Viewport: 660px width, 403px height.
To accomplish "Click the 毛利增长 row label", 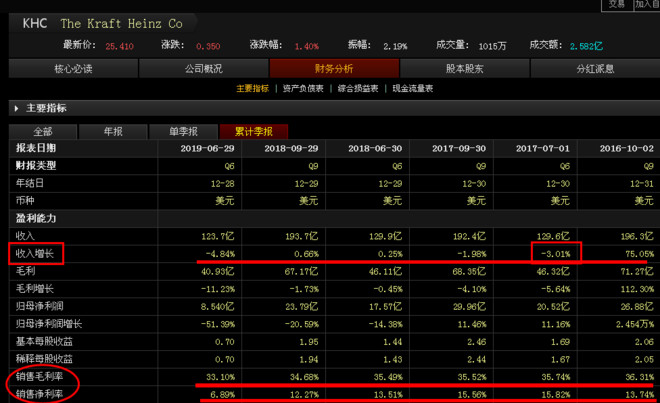I will tap(35, 289).
